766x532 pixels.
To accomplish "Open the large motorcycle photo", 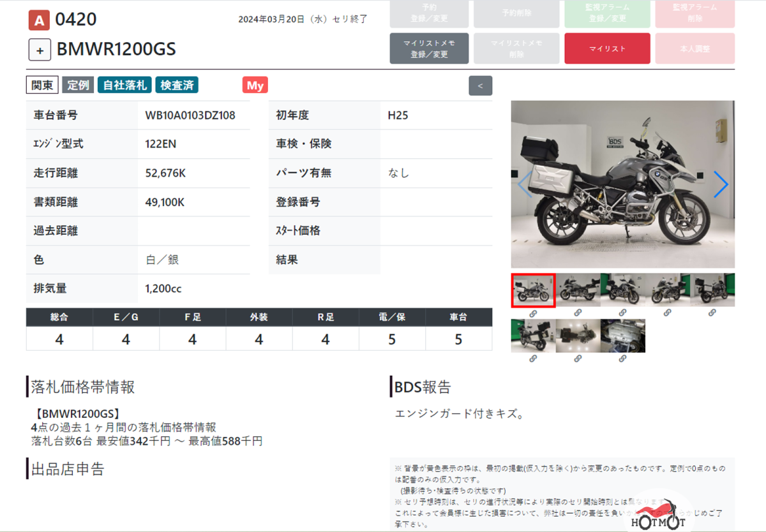I will pyautogui.click(x=623, y=184).
